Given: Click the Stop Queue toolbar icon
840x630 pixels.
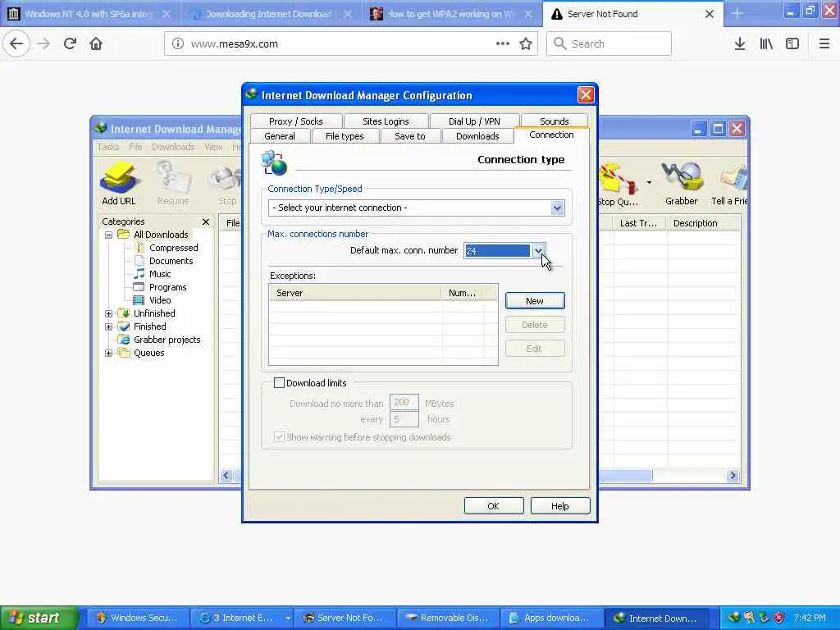Looking at the screenshot, I should 619,185.
